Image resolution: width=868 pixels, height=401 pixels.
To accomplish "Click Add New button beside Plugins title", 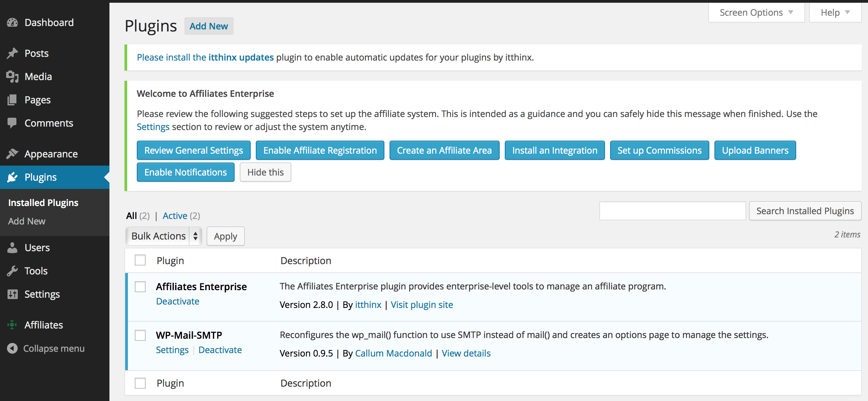I will 209,26.
